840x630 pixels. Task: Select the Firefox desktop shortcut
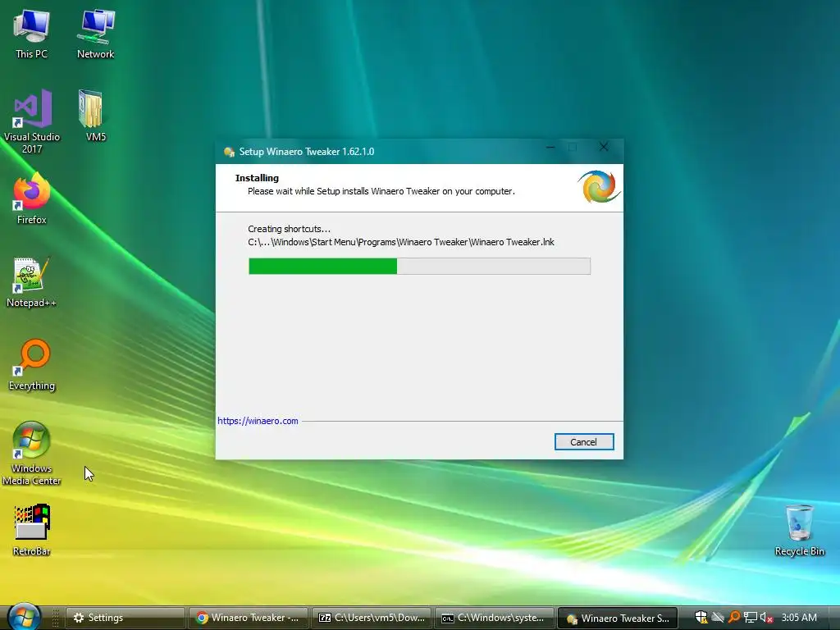tap(32, 199)
